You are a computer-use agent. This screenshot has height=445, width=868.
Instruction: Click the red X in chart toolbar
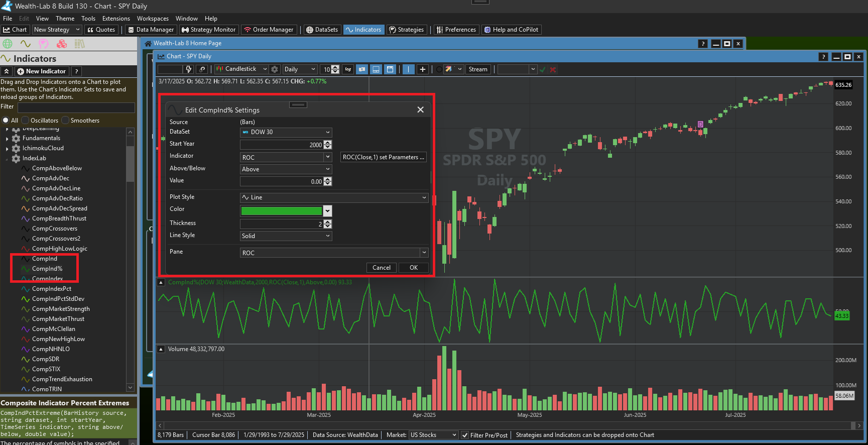[x=553, y=69]
